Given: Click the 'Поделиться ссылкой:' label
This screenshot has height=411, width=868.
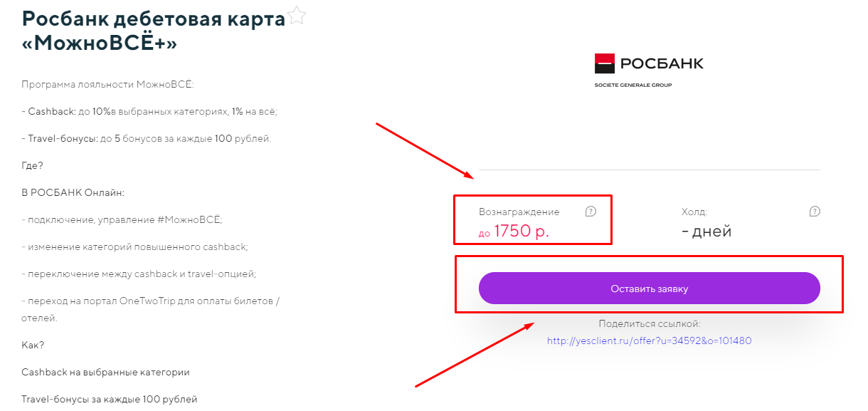Looking at the screenshot, I should (x=649, y=323).
